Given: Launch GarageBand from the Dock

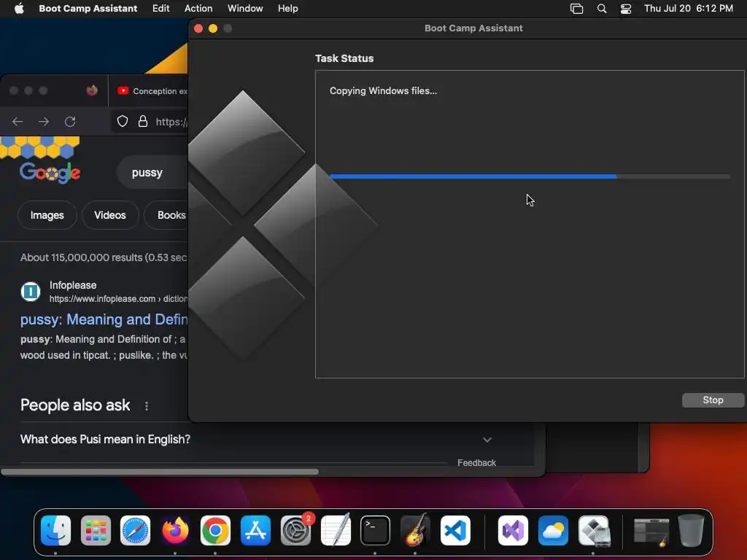Looking at the screenshot, I should pos(415,530).
